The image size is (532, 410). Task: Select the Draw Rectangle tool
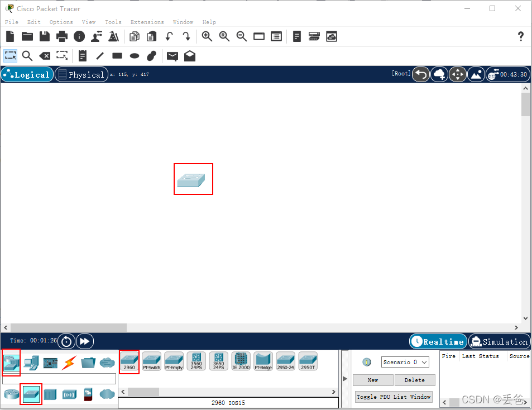pos(117,56)
